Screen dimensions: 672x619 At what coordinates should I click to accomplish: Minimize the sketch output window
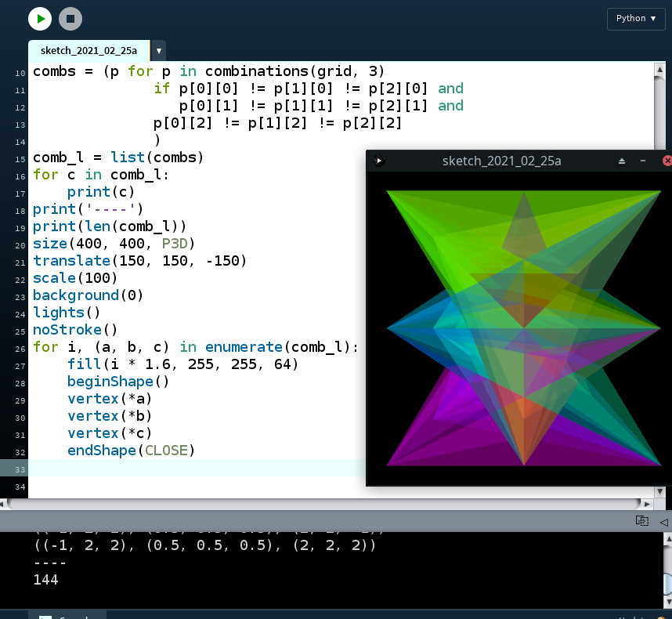[643, 161]
